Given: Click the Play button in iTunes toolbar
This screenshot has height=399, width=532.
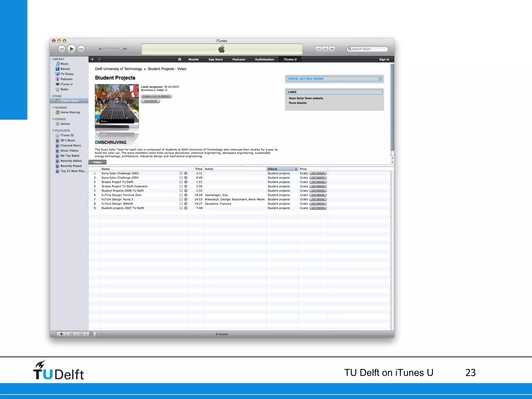Looking at the screenshot, I should click(71, 49).
